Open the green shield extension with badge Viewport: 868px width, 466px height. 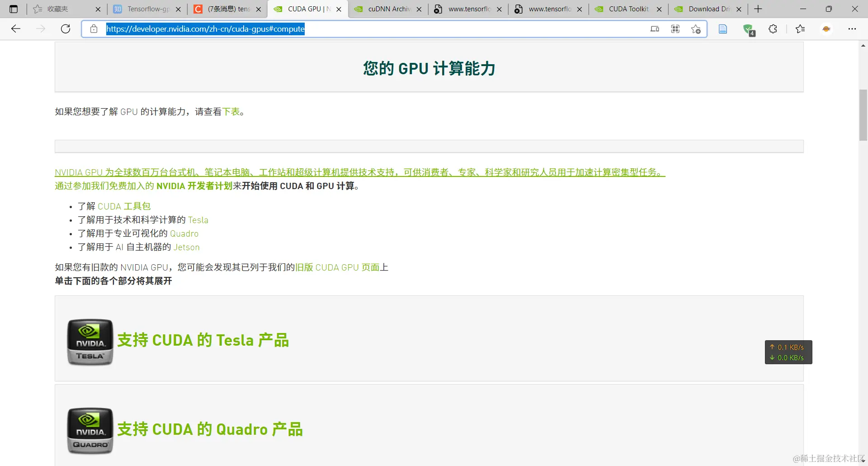point(749,30)
